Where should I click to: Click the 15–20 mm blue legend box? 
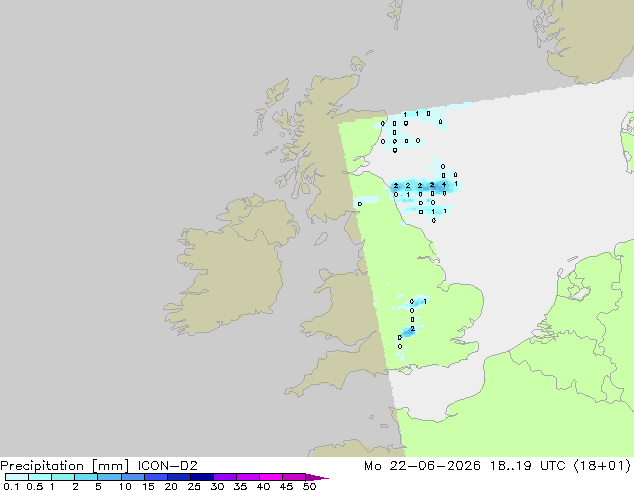(x=155, y=477)
